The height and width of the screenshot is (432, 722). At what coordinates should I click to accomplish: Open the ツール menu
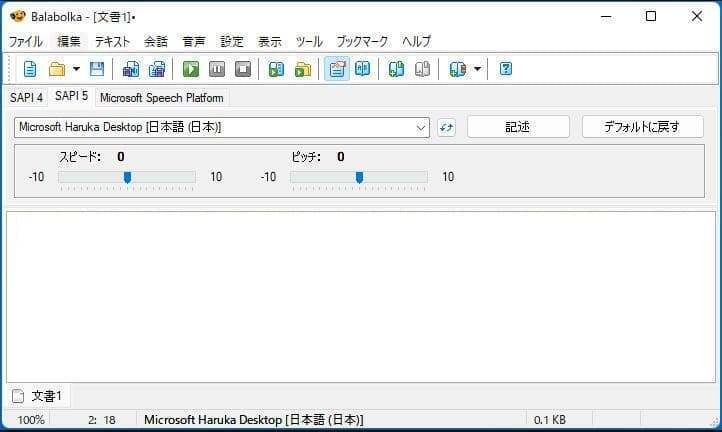[309, 41]
